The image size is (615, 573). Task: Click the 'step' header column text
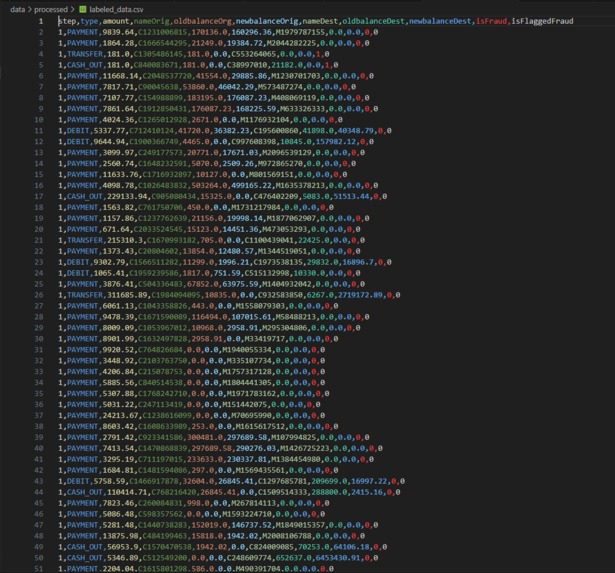67,21
